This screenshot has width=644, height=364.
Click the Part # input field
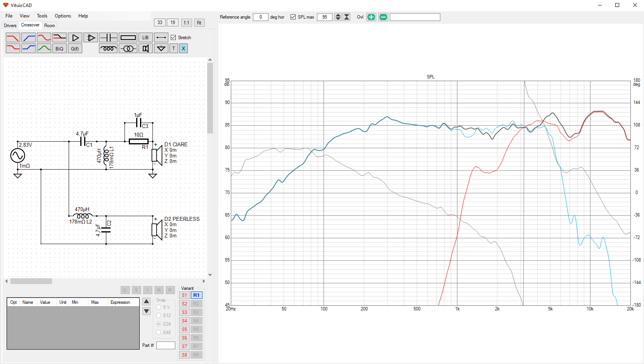pos(166,345)
